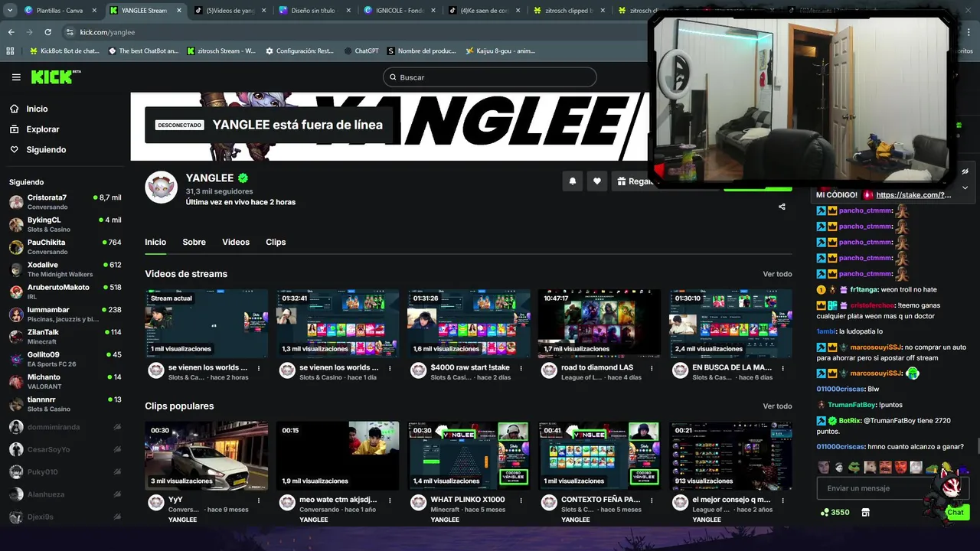Image resolution: width=980 pixels, height=551 pixels.
Task: Open the channel points shop icon
Action: coord(866,512)
